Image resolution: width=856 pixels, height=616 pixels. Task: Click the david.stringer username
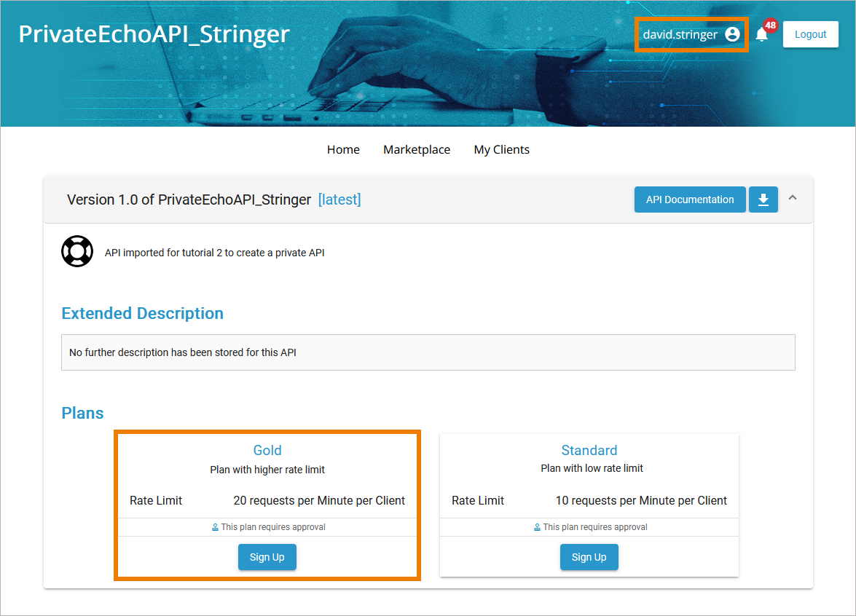click(x=680, y=34)
